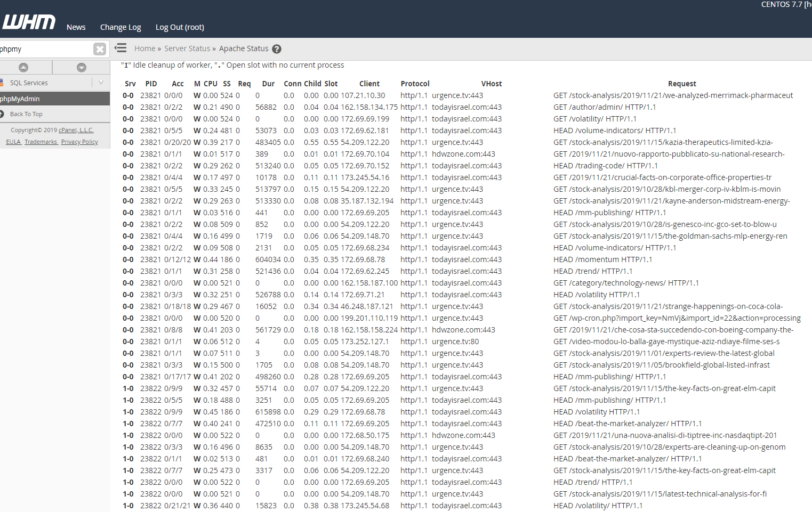
Task: Toggle sidebar with hamburger menu icon
Action: (121, 48)
